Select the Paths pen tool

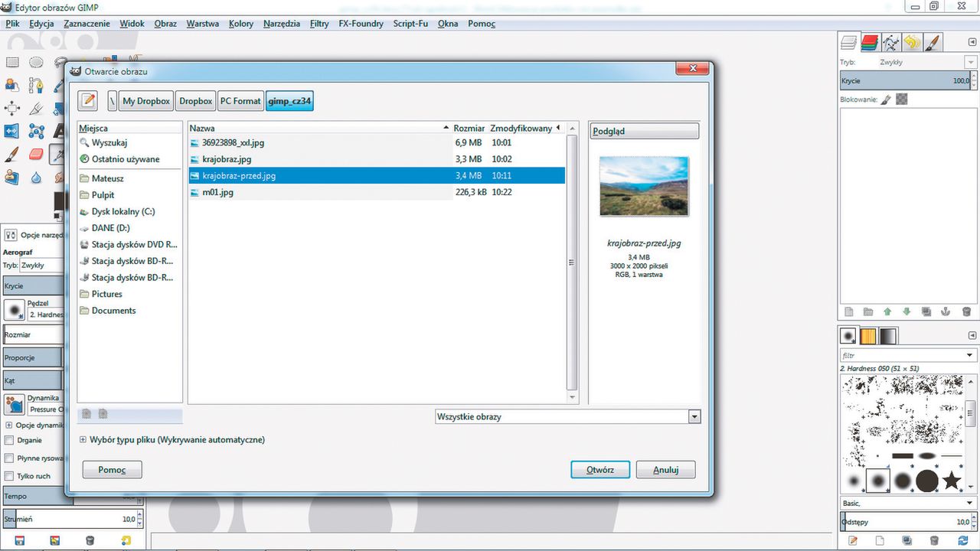coord(36,85)
